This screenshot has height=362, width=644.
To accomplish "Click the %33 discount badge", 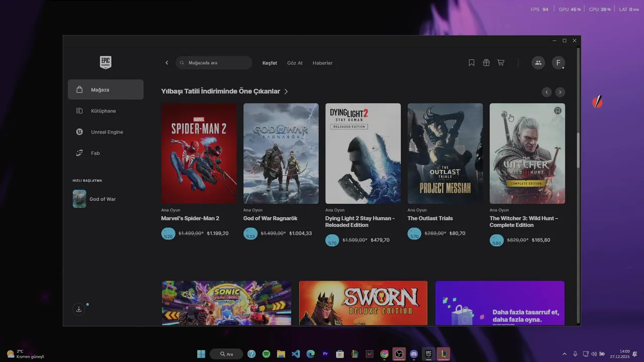I will [x=251, y=234].
